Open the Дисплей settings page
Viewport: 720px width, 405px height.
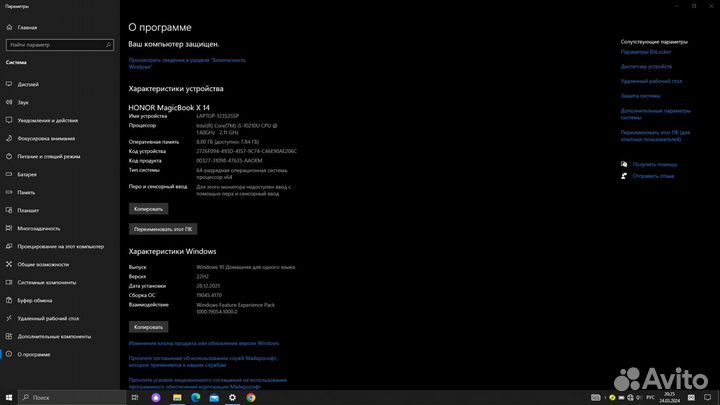(x=28, y=84)
